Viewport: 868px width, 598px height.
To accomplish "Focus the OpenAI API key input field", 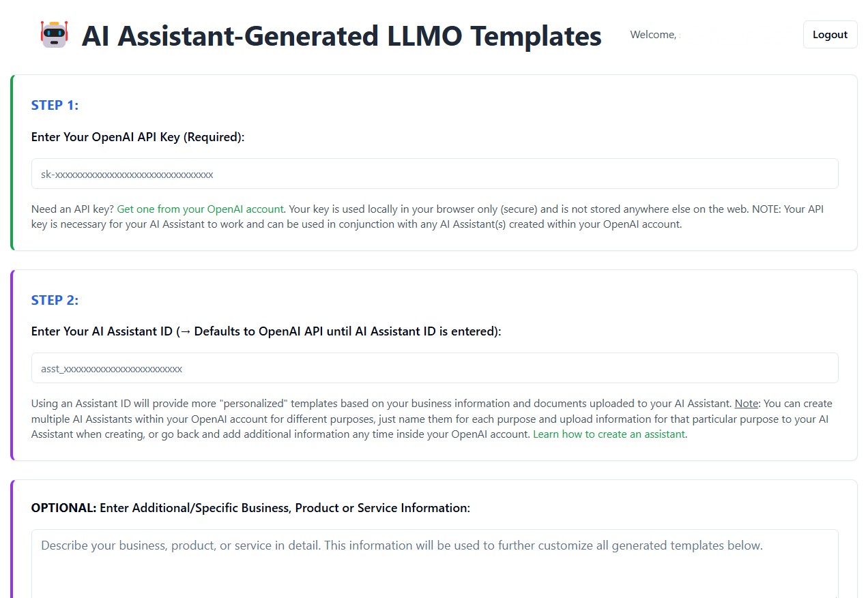I will click(435, 174).
